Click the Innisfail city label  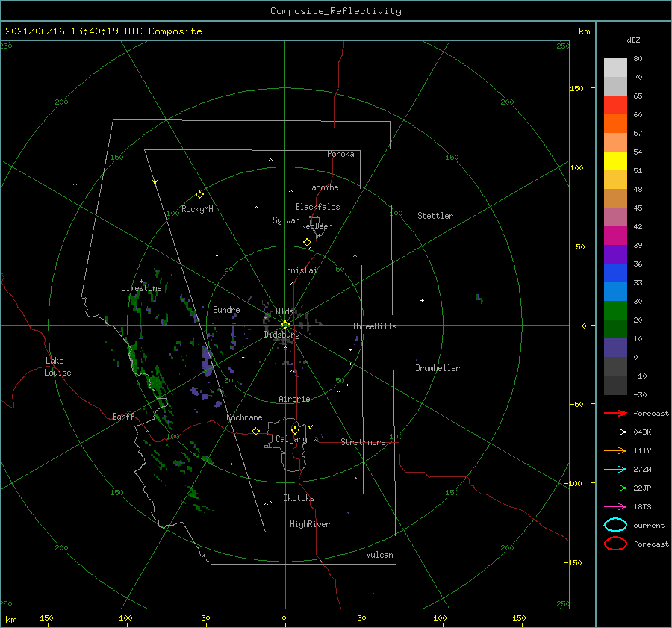302,270
